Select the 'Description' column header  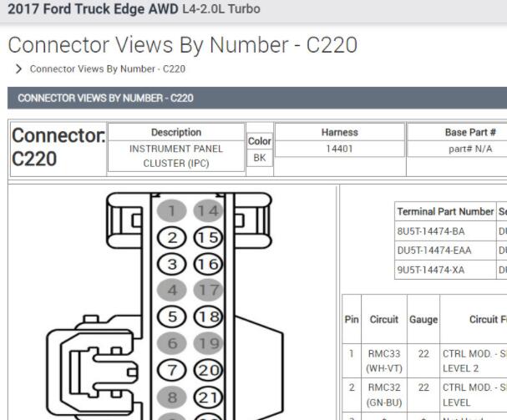click(176, 132)
